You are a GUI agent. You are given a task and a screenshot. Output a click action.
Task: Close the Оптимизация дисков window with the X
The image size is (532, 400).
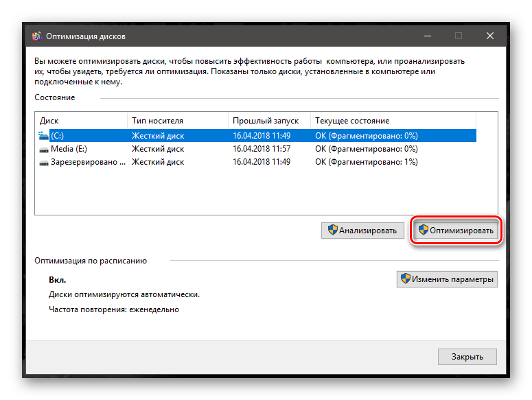click(x=490, y=36)
